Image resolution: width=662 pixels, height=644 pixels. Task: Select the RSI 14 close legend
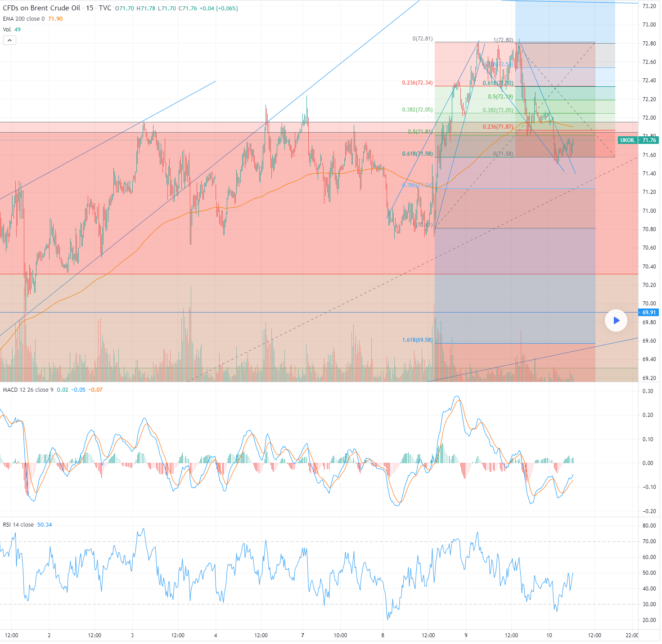pyautogui.click(x=18, y=525)
